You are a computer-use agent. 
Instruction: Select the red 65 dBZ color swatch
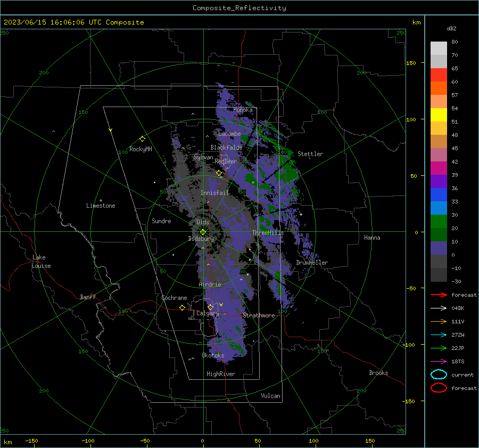point(439,75)
